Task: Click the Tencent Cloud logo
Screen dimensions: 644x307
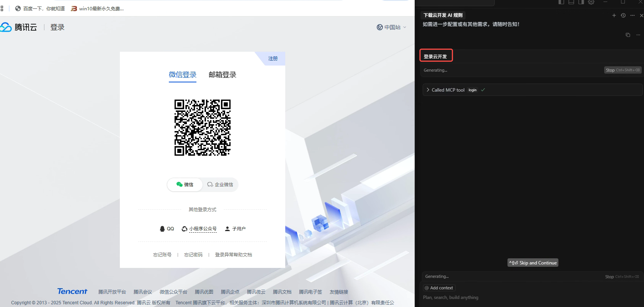Action: pos(18,27)
